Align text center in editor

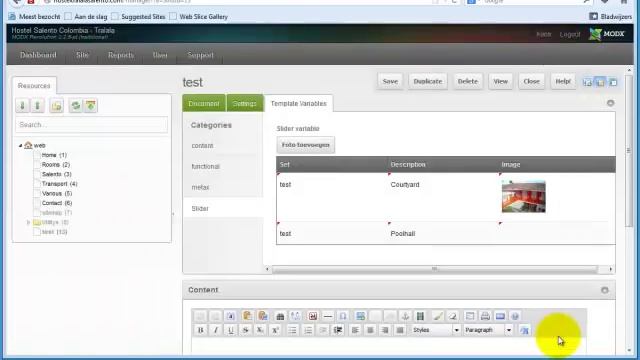click(x=370, y=330)
